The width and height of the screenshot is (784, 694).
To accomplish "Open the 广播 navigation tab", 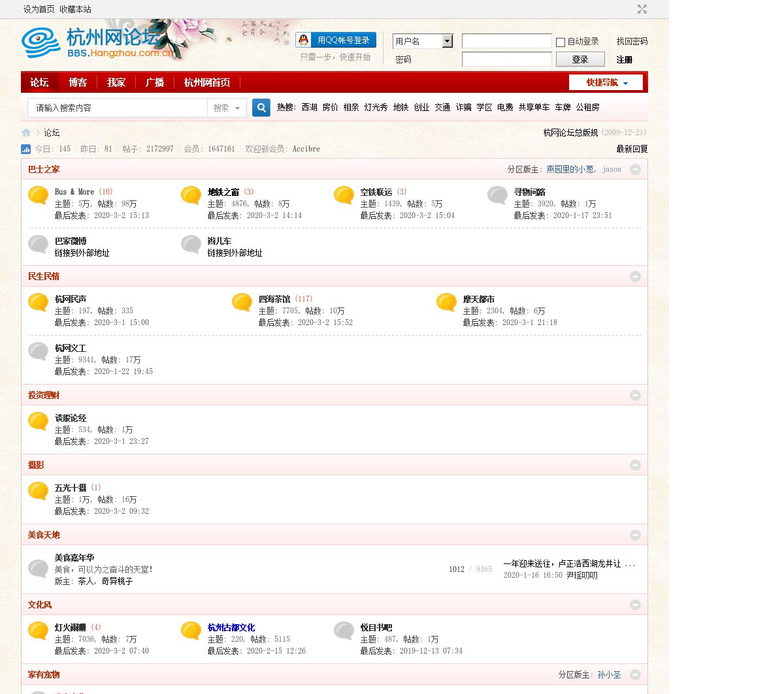I will tap(155, 82).
